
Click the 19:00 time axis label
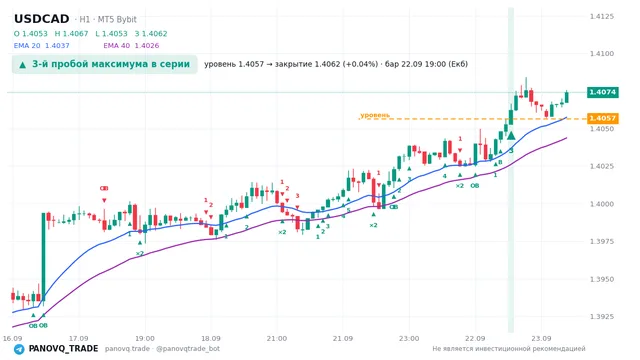[145, 338]
